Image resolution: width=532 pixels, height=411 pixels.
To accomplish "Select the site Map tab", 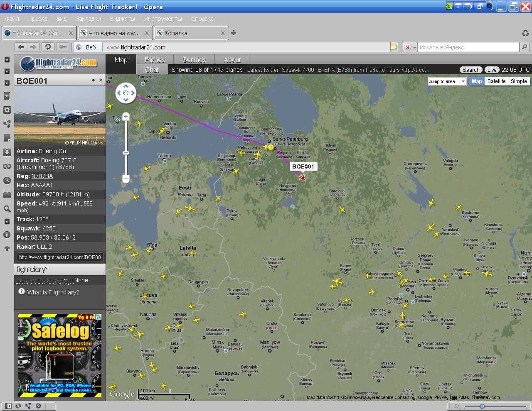I will (121, 60).
